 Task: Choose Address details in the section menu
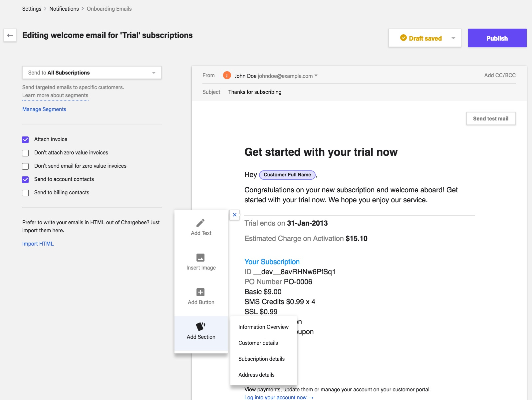coord(256,375)
